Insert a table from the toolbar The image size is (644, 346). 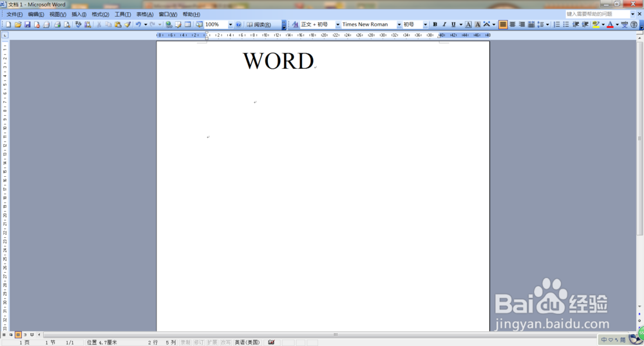click(x=187, y=24)
